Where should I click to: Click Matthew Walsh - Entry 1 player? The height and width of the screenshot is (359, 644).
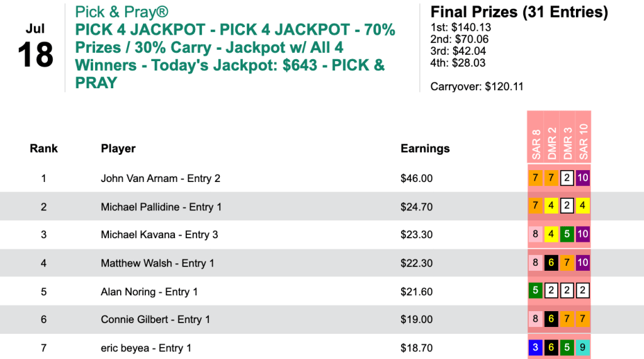pyautogui.click(x=157, y=263)
